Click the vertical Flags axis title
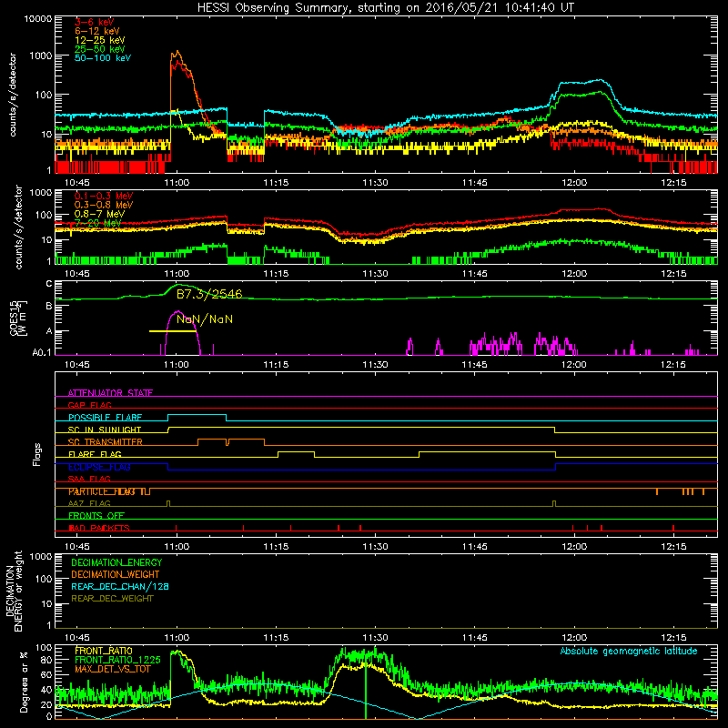The image size is (728, 728). [x=37, y=454]
